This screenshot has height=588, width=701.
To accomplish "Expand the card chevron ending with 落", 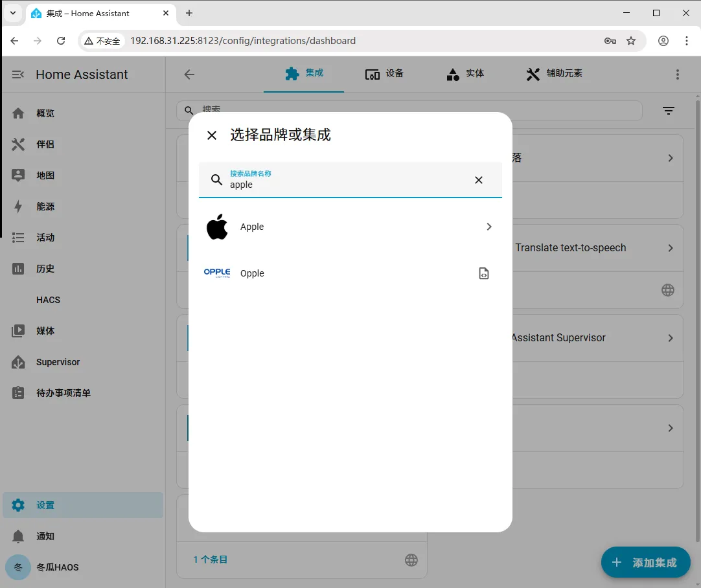I will coord(670,158).
